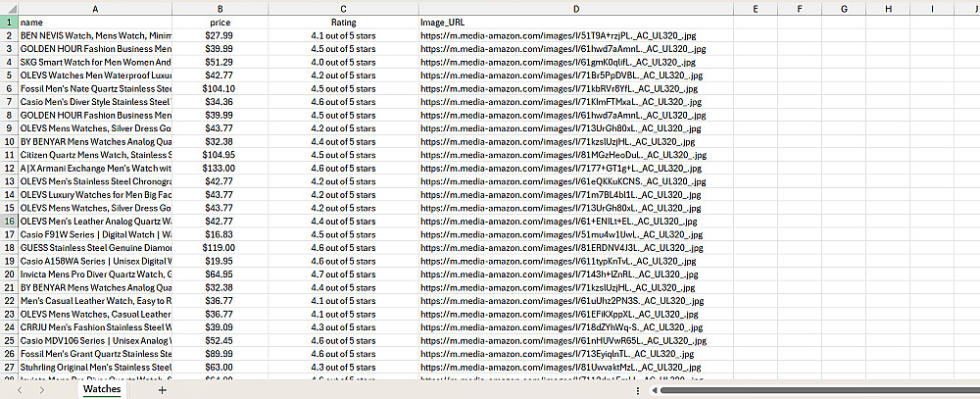Select the Stuhrling Original Men's cell
Viewport: 980px width, 399px height.
click(95, 367)
